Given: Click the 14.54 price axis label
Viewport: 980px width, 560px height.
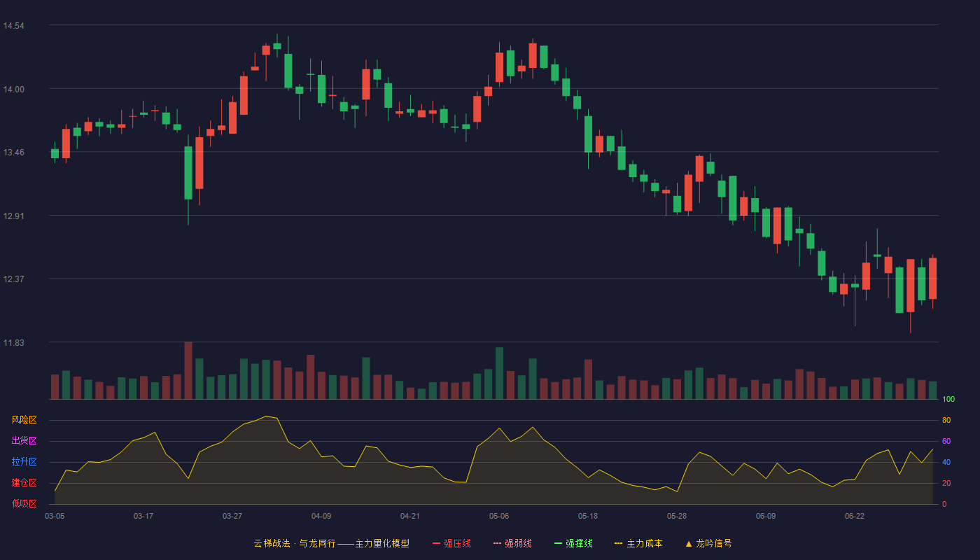Looking at the screenshot, I should (13, 26).
